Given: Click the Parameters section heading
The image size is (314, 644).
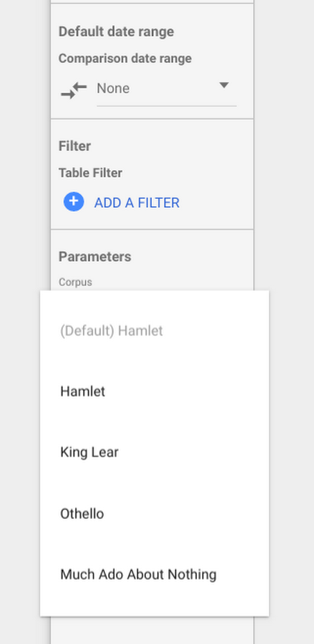Looking at the screenshot, I should pos(95,257).
